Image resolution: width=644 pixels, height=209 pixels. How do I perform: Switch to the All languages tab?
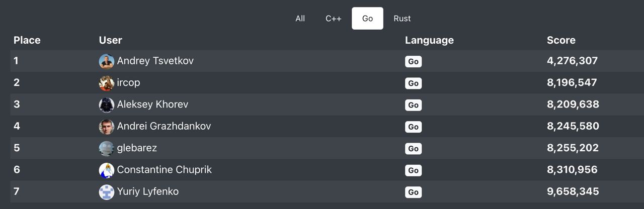(x=300, y=19)
